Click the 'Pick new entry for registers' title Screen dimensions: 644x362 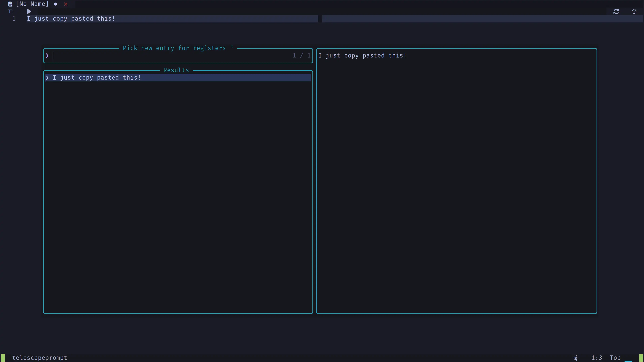(x=178, y=48)
